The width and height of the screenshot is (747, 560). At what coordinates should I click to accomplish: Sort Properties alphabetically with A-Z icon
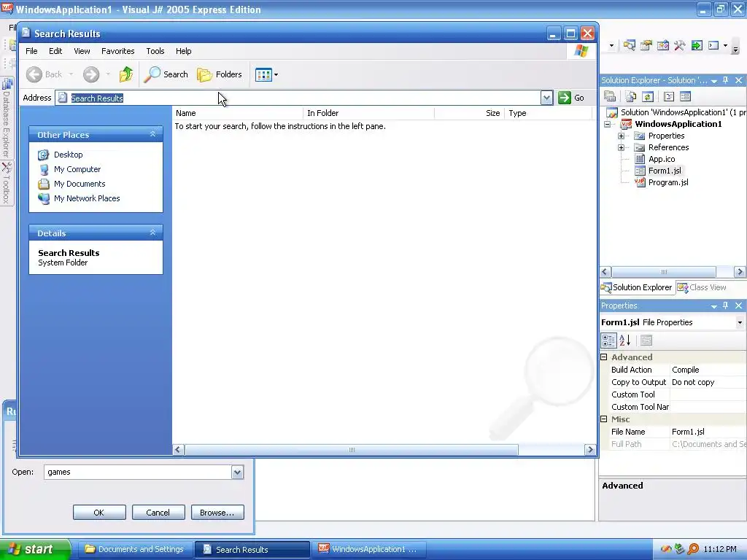coord(624,341)
